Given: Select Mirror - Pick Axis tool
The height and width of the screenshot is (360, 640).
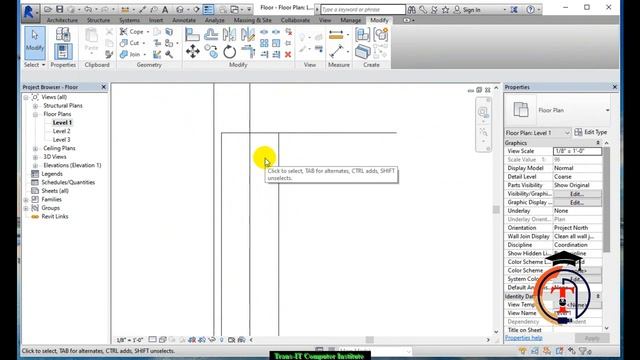Looking at the screenshot, I should point(229,35).
